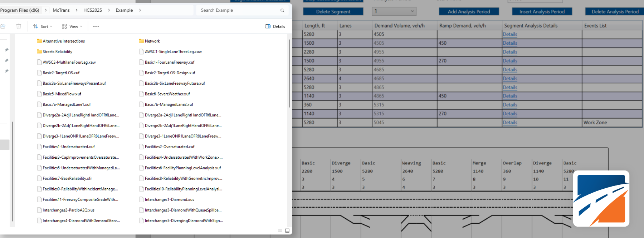Select AWSC1-SingleLaneThreeLeg.xaw file
The height and width of the screenshot is (238, 644).
coord(171,52)
